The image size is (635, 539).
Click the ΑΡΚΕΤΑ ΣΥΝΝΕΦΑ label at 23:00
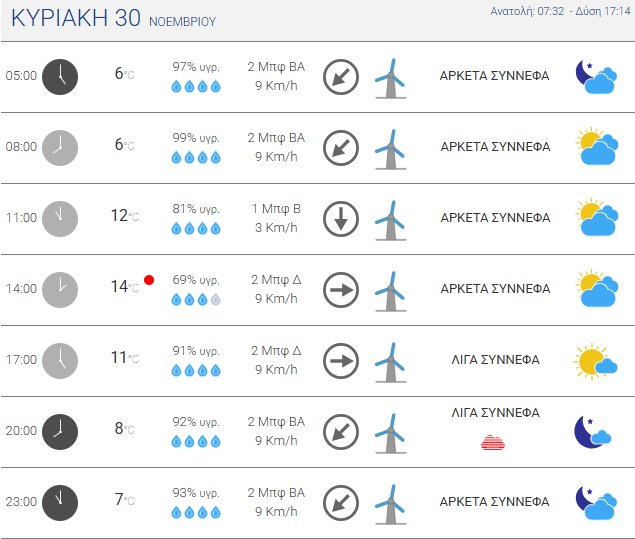click(495, 502)
